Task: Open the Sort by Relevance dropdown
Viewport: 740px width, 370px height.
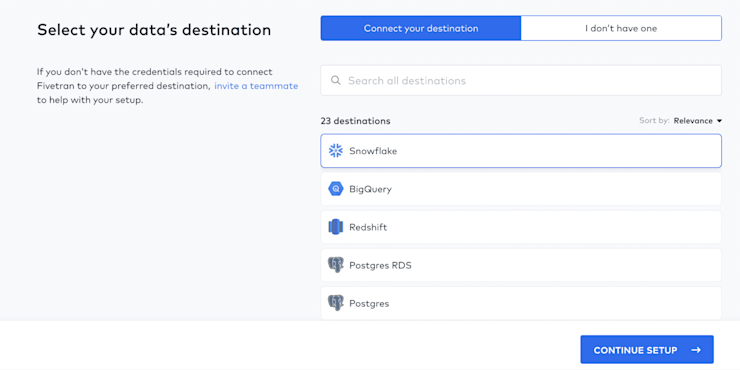Action: pos(698,121)
